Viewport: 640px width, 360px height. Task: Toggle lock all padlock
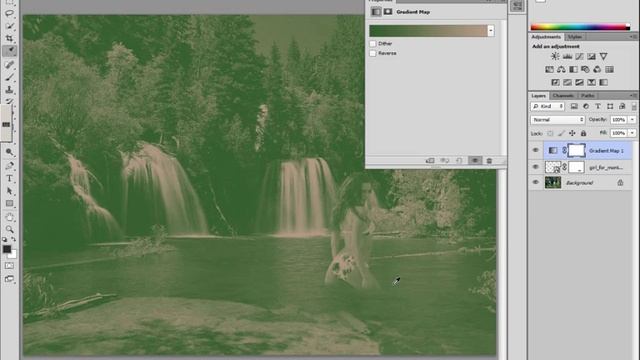(x=583, y=133)
